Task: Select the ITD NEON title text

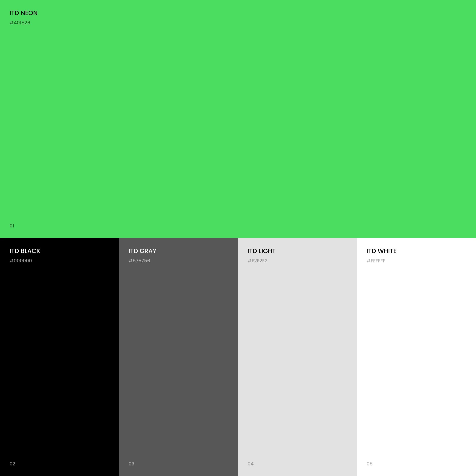Action: [23, 13]
